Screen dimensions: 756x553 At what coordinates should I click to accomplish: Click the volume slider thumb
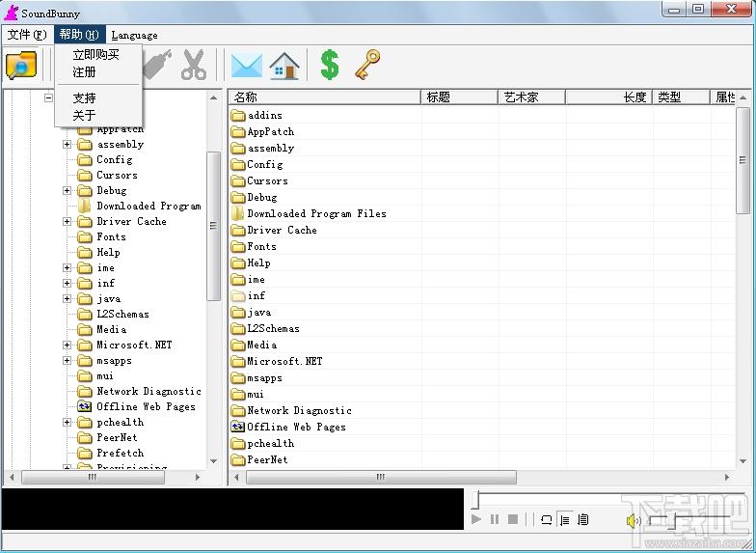point(672,522)
